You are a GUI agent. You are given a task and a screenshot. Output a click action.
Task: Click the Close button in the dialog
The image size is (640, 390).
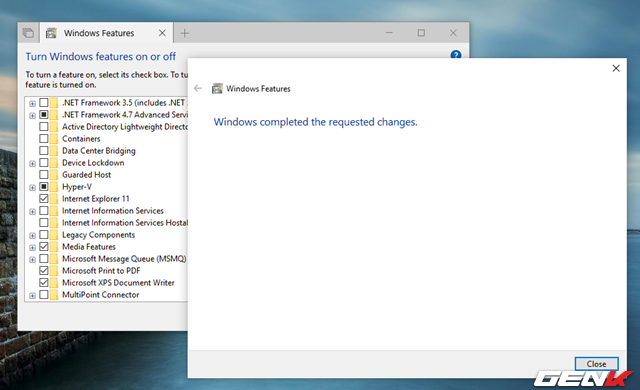pyautogui.click(x=596, y=363)
